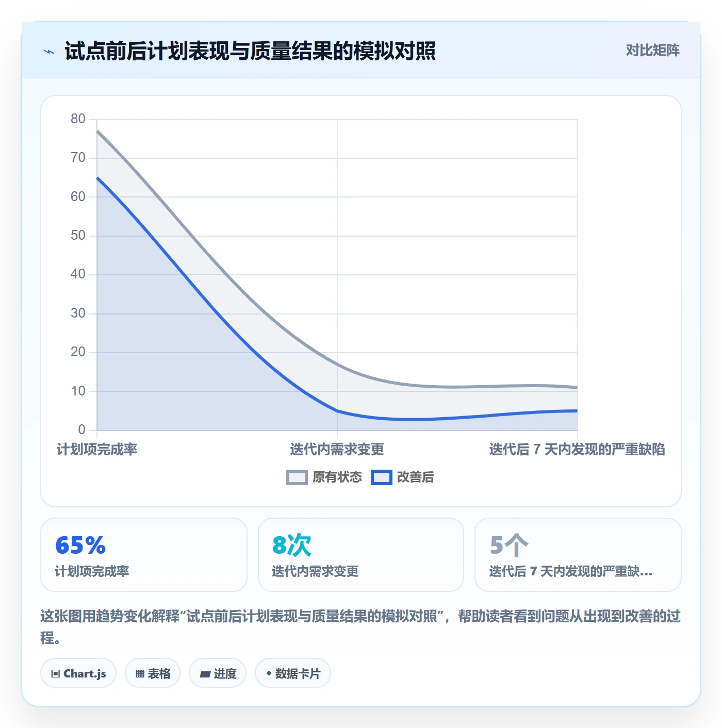Click the 原有状态 legend label text
This screenshot has height=728, width=722.
(337, 477)
